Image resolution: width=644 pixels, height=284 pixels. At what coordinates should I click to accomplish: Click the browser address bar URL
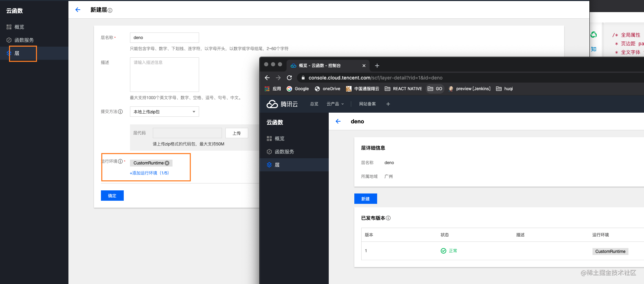click(x=375, y=78)
